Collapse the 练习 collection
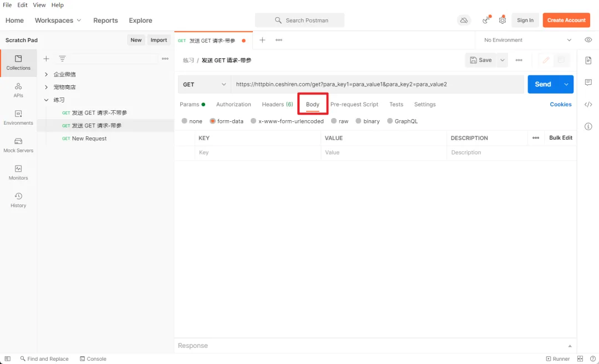This screenshot has height=364, width=599. pos(46,100)
